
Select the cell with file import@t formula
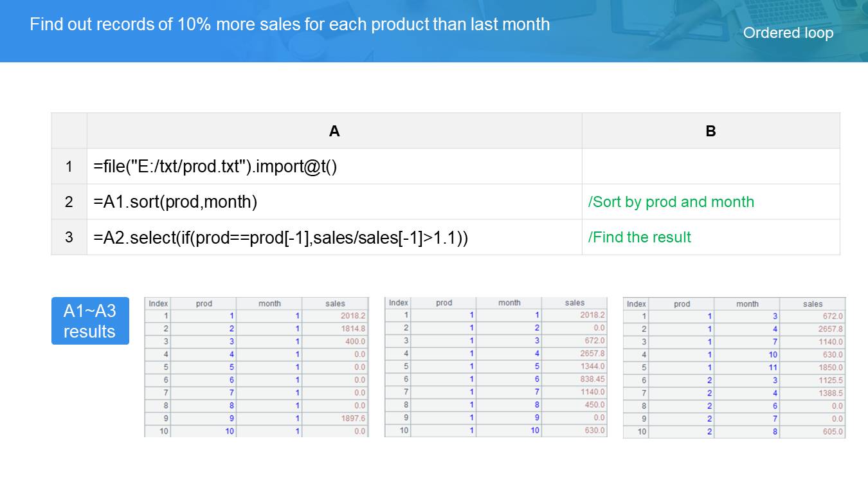coord(334,167)
